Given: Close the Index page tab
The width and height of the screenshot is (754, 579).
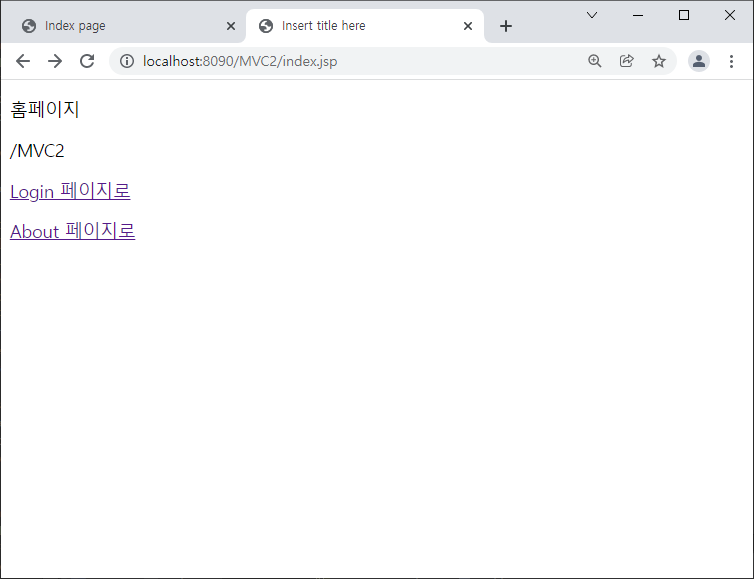Looking at the screenshot, I should [231, 26].
